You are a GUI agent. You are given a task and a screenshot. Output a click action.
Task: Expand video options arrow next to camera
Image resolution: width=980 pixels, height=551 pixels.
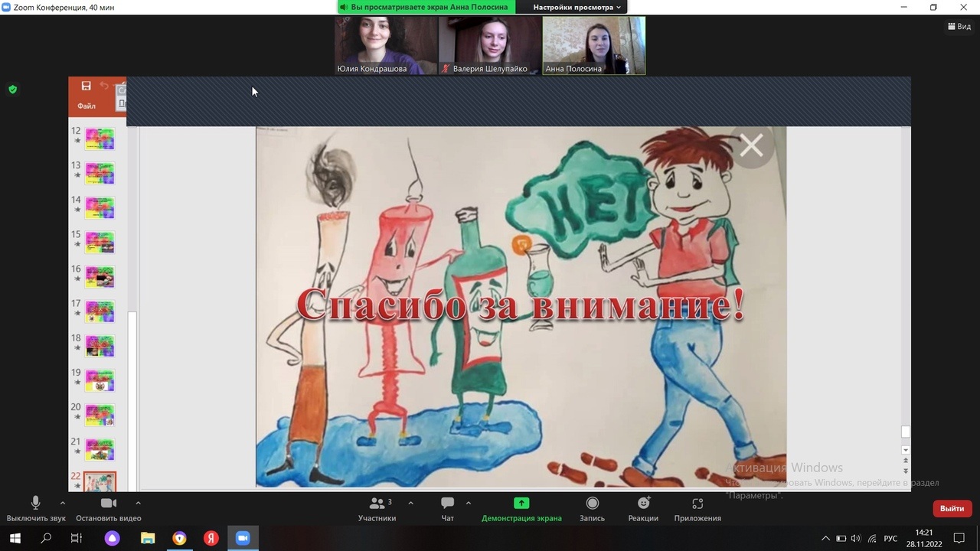pyautogui.click(x=138, y=503)
